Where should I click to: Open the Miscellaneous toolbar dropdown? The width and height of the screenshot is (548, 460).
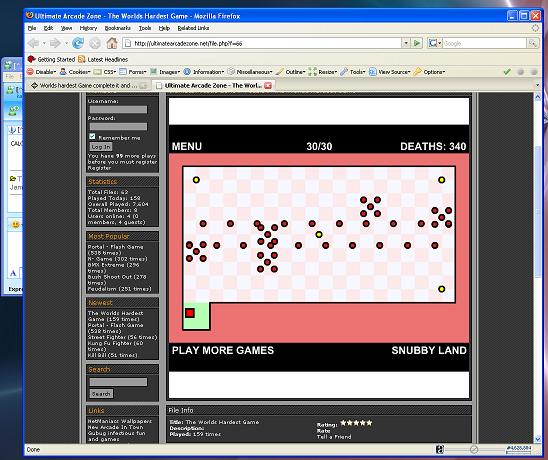(x=250, y=72)
